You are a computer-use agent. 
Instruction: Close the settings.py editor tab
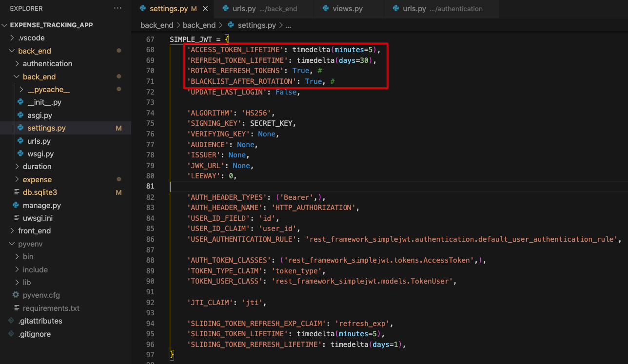pyautogui.click(x=205, y=9)
